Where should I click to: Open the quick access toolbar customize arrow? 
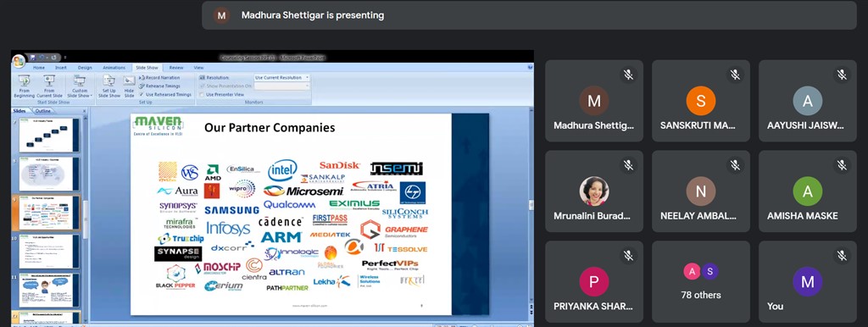pos(65,57)
